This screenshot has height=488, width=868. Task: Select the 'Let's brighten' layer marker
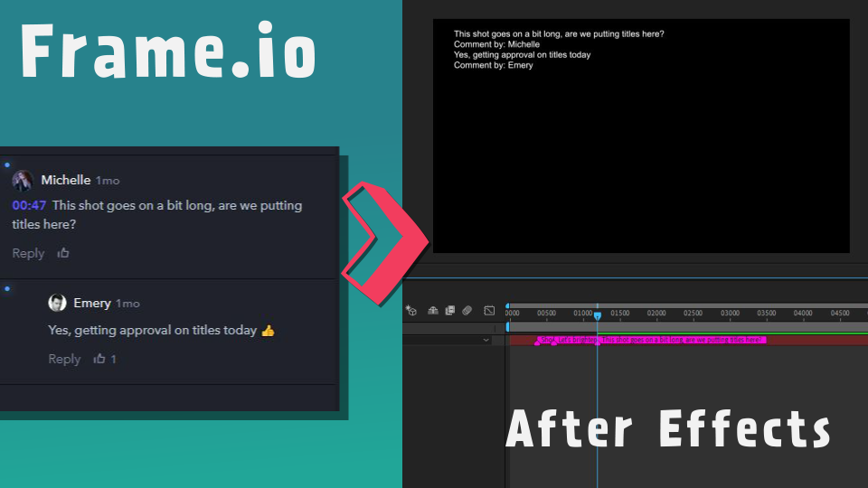[576, 340]
